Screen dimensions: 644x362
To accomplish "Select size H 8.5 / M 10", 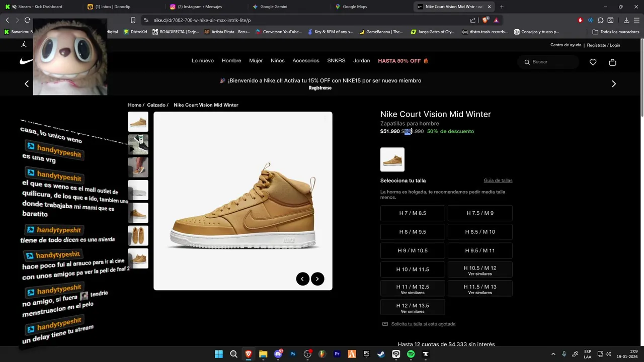I will [x=480, y=232].
